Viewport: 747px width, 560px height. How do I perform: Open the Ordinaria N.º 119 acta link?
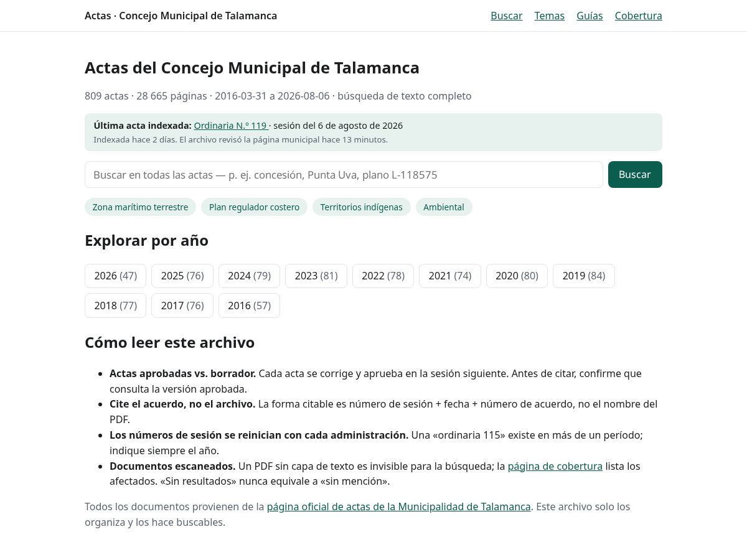tap(231, 125)
